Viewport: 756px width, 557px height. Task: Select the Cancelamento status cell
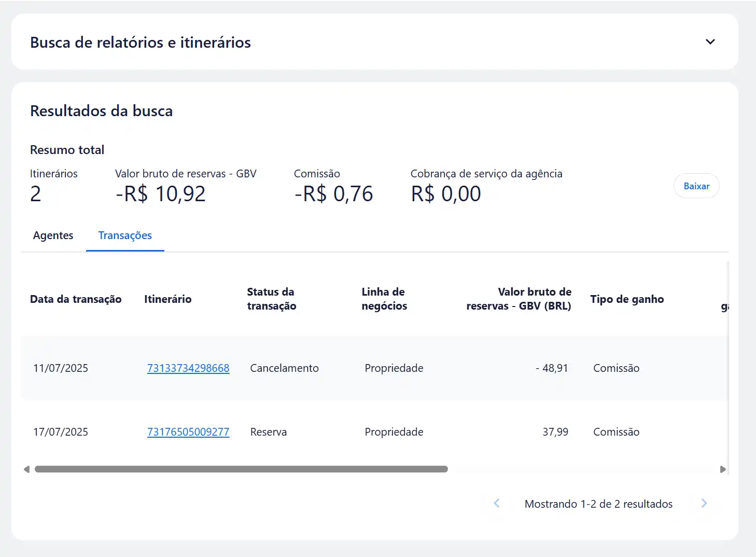coord(284,368)
